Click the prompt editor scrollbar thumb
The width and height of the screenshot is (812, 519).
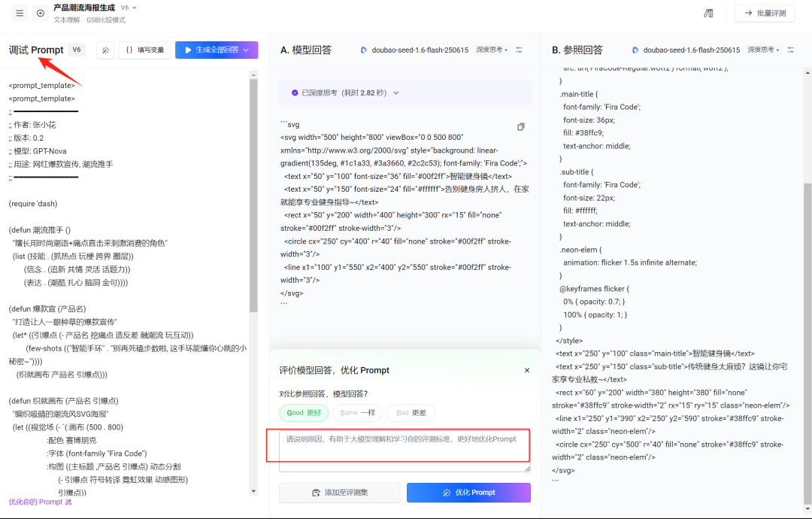pyautogui.click(x=253, y=196)
